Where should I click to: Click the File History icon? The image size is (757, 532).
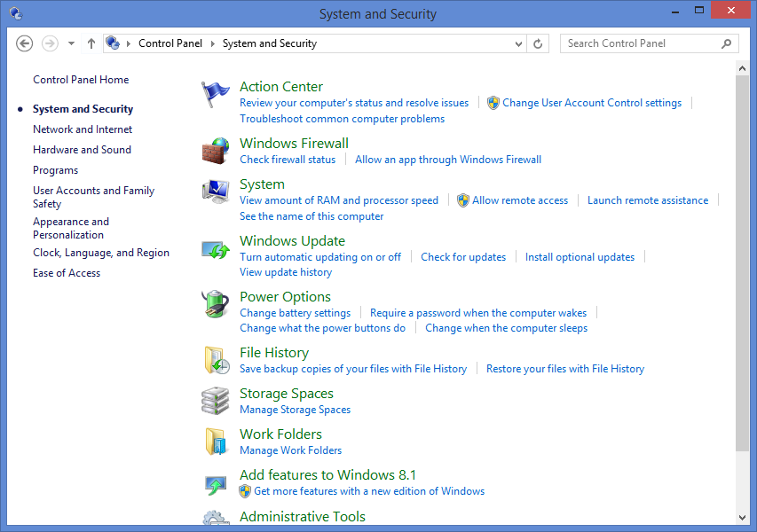[x=214, y=358]
